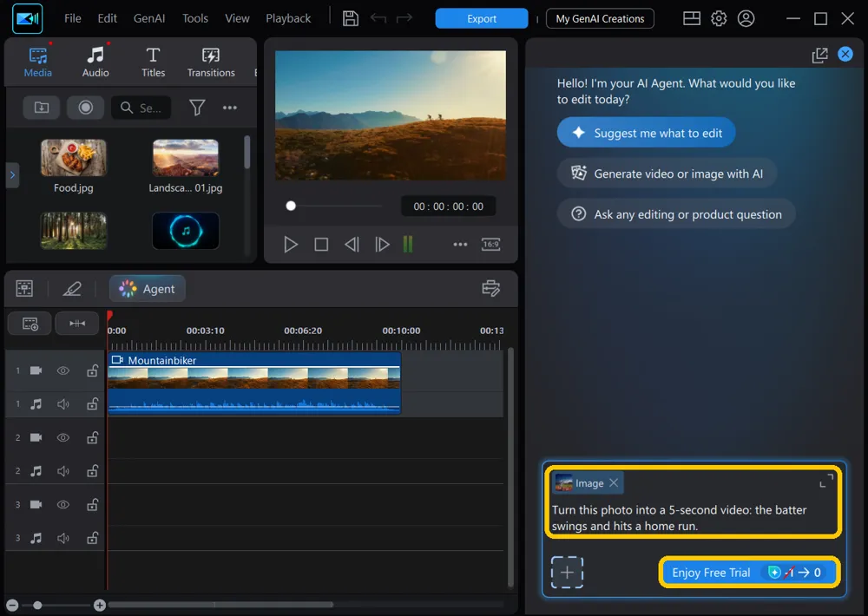868x616 pixels.
Task: Toggle visibility of video track 2
Action: pyautogui.click(x=63, y=437)
